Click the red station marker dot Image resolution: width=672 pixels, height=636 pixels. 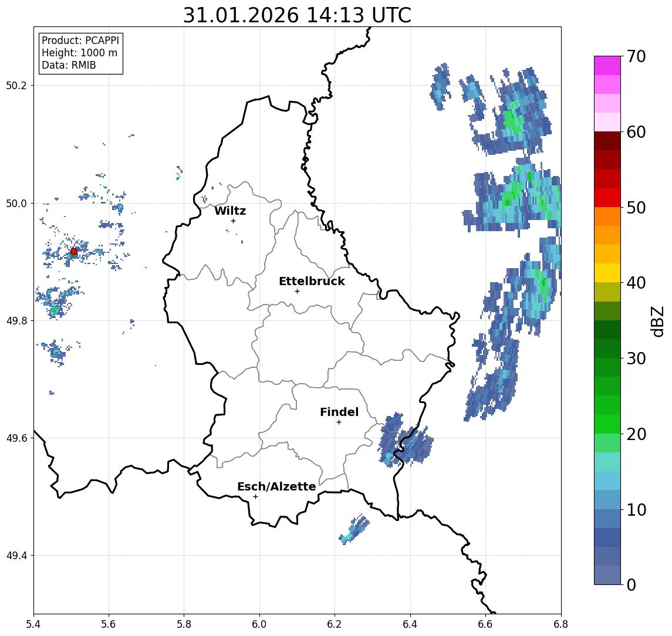74,252
